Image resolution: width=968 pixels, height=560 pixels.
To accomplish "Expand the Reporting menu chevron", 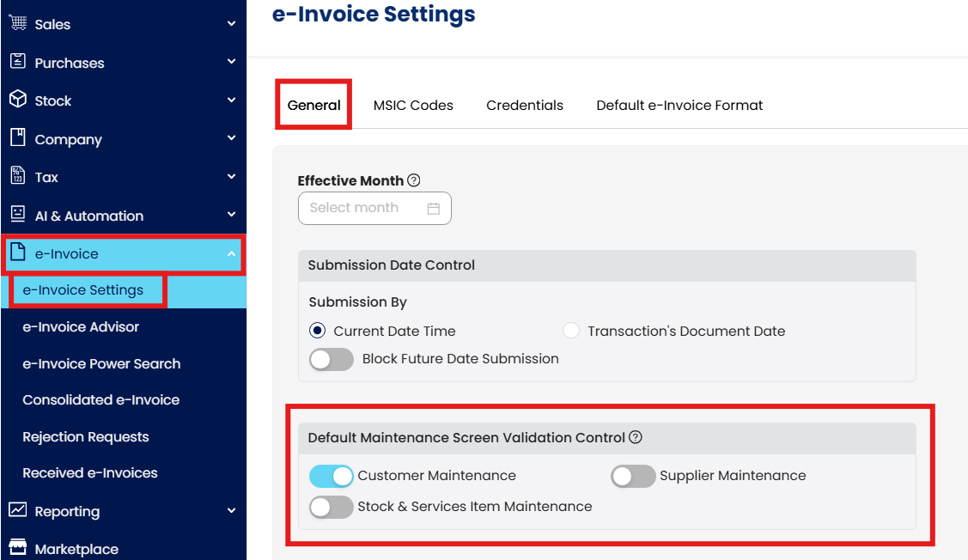I will (x=231, y=511).
